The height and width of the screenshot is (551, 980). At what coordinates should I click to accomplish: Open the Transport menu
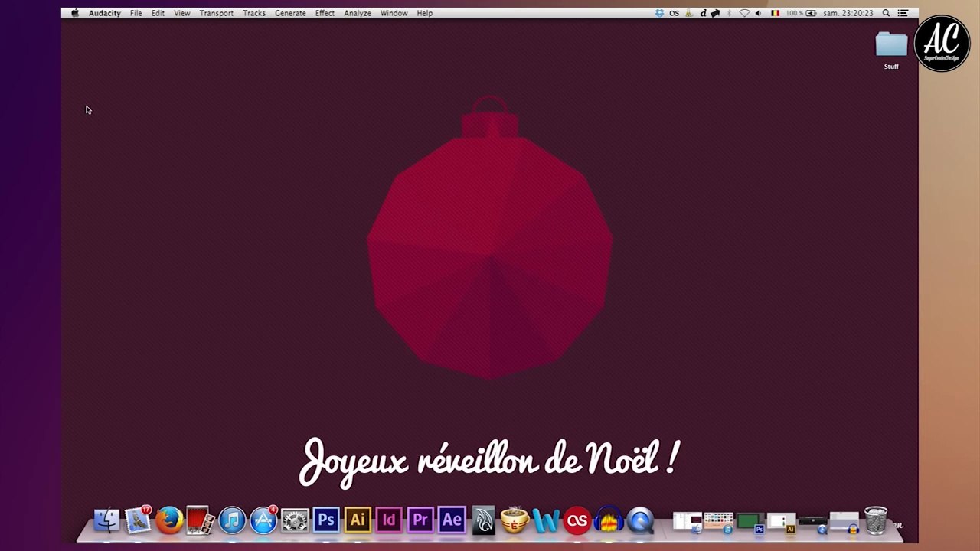click(217, 13)
